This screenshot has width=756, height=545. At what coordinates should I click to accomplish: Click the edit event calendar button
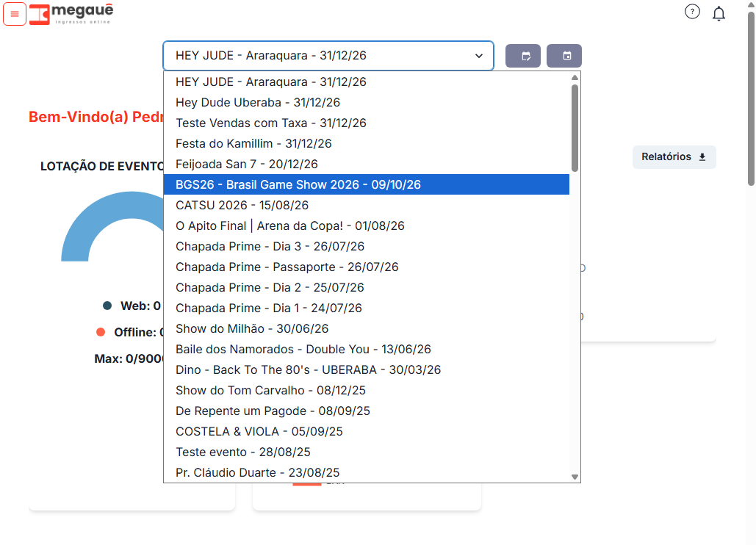(523, 56)
